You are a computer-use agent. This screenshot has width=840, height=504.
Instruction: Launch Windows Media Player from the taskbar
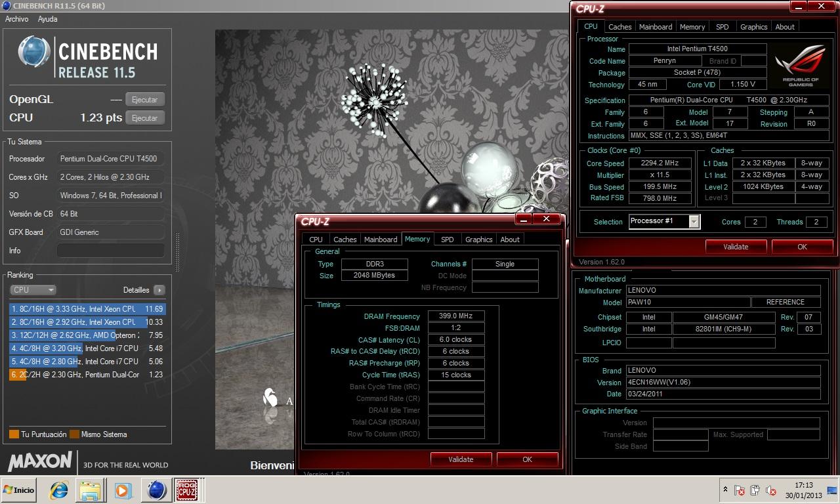tap(122, 490)
